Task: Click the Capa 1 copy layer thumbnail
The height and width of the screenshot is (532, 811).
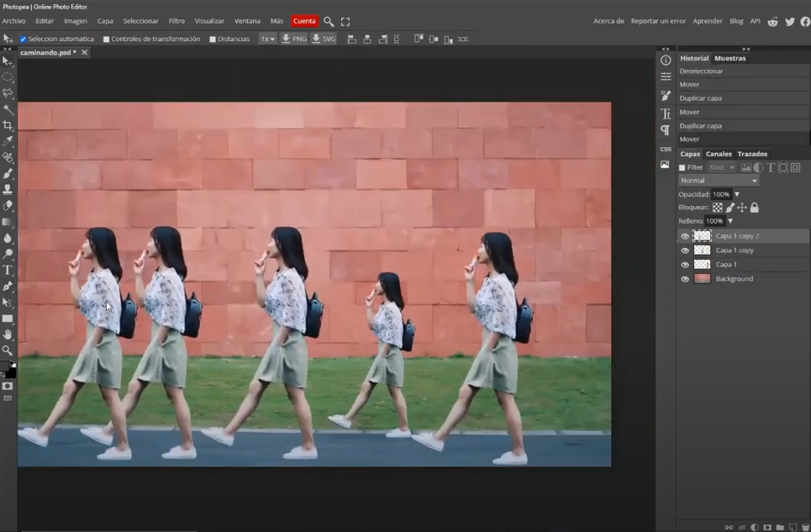Action: pos(702,250)
